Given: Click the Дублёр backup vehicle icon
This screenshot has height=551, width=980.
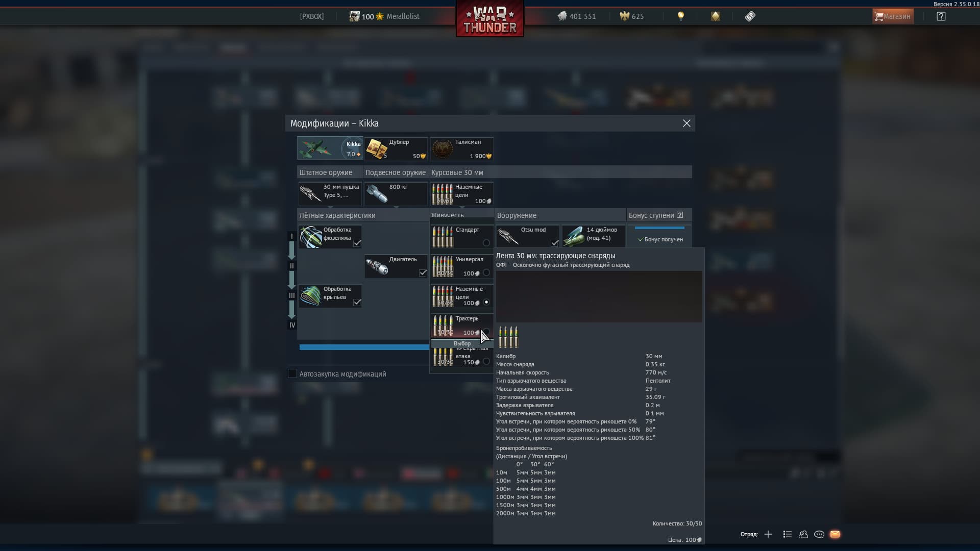Looking at the screenshot, I should 377,148.
